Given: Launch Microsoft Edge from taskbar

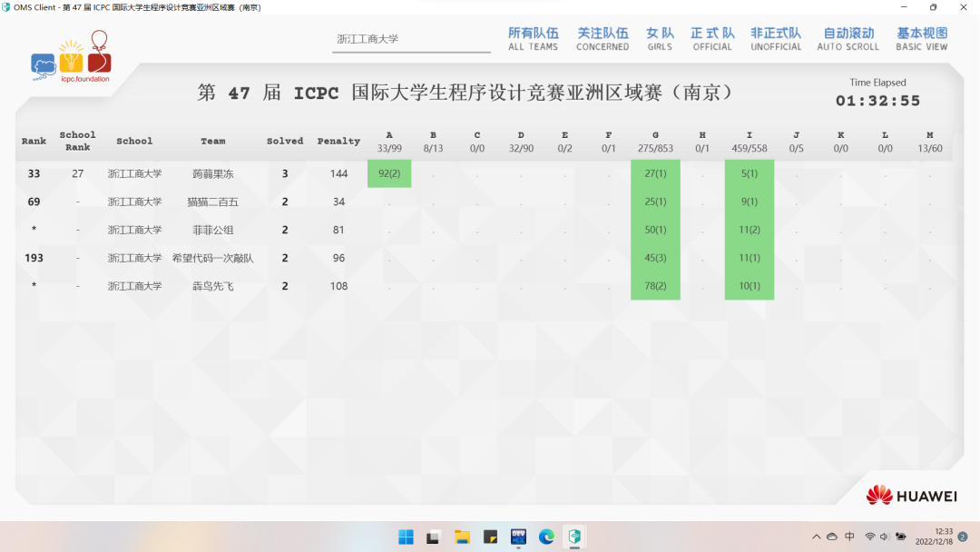Looking at the screenshot, I should 546,537.
